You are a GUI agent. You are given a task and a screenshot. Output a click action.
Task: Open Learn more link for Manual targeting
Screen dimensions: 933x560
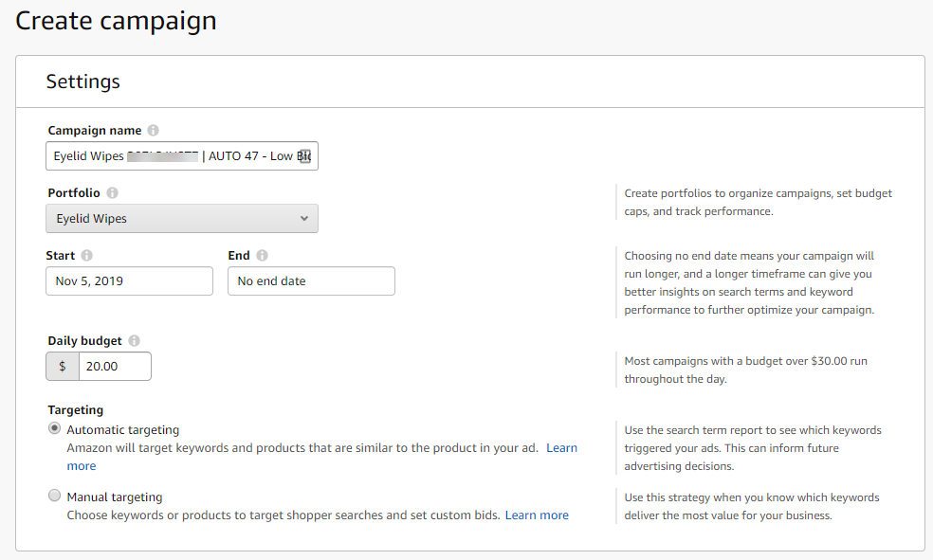coord(537,515)
